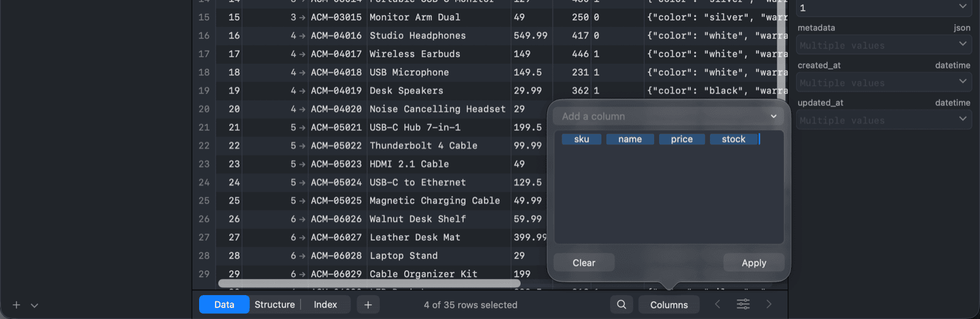Select row number 21 header
The image size is (980, 319).
pyautogui.click(x=204, y=127)
